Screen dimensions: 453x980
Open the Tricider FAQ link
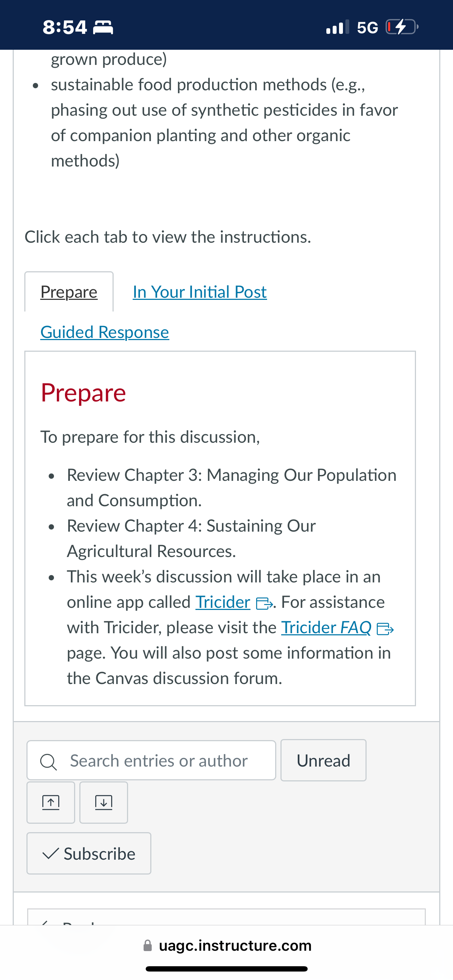coord(326,627)
